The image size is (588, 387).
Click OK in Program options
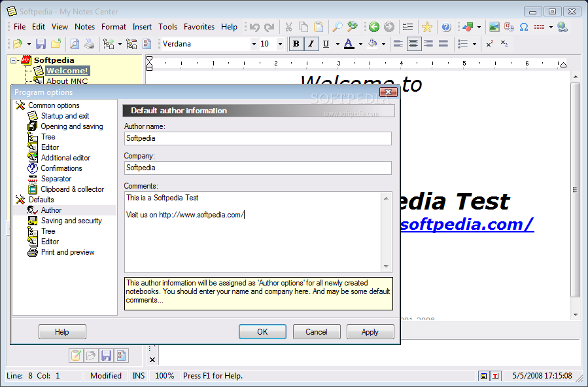coord(262,332)
